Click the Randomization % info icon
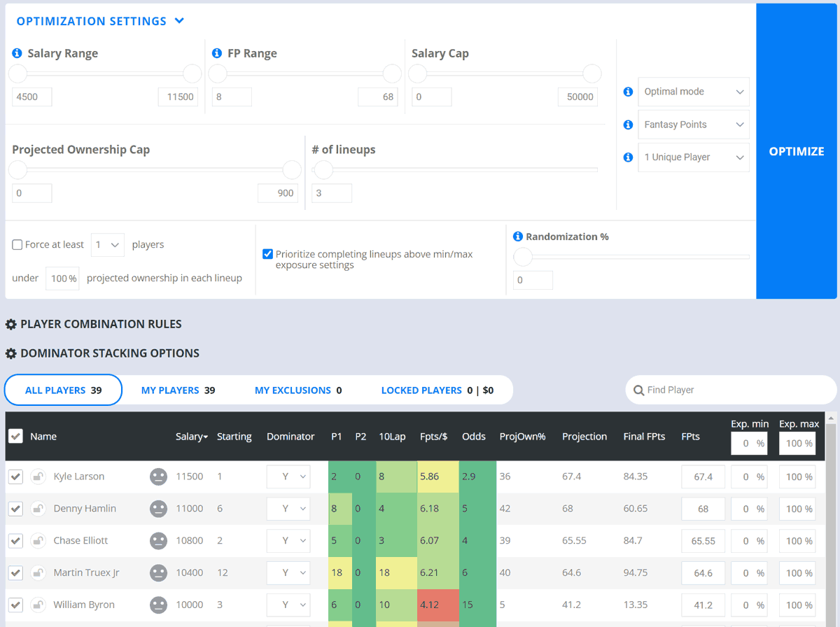840x627 pixels. click(518, 237)
